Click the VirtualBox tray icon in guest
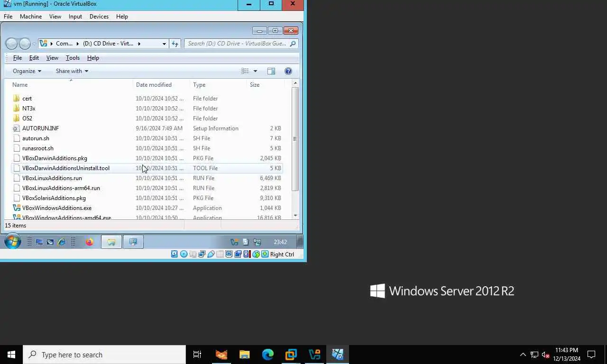Screen dimensions: 607x364 click(234, 242)
